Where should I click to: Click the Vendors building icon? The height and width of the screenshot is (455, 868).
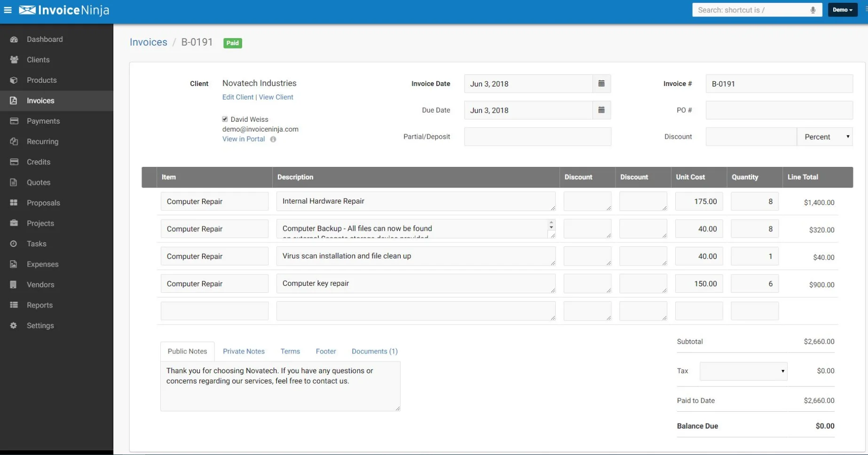click(14, 285)
